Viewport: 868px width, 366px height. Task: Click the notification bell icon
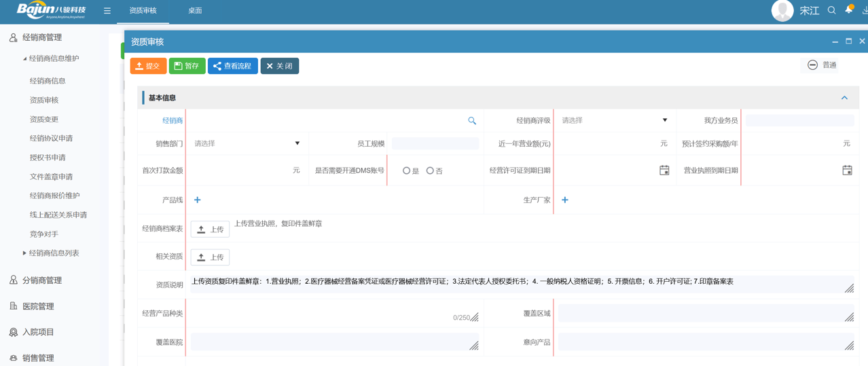tap(849, 10)
